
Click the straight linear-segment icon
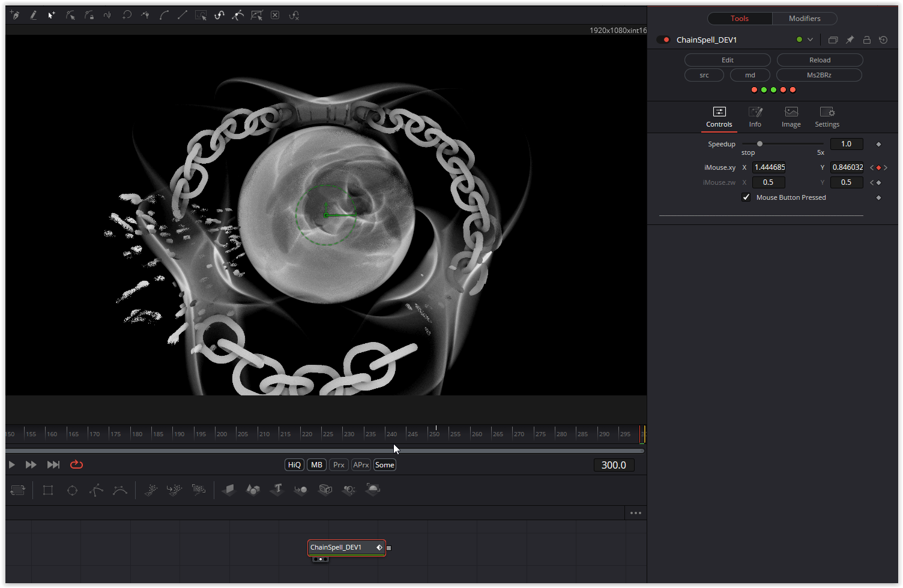click(x=183, y=15)
